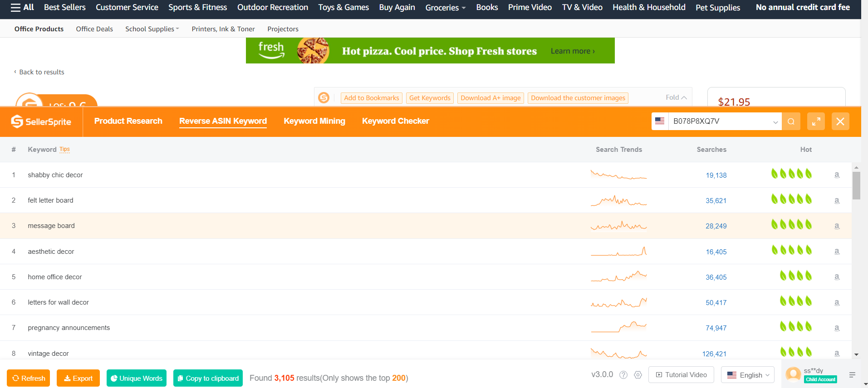Screen dimensions: 868x388
Task: Click the Searches column header
Action: coord(711,150)
